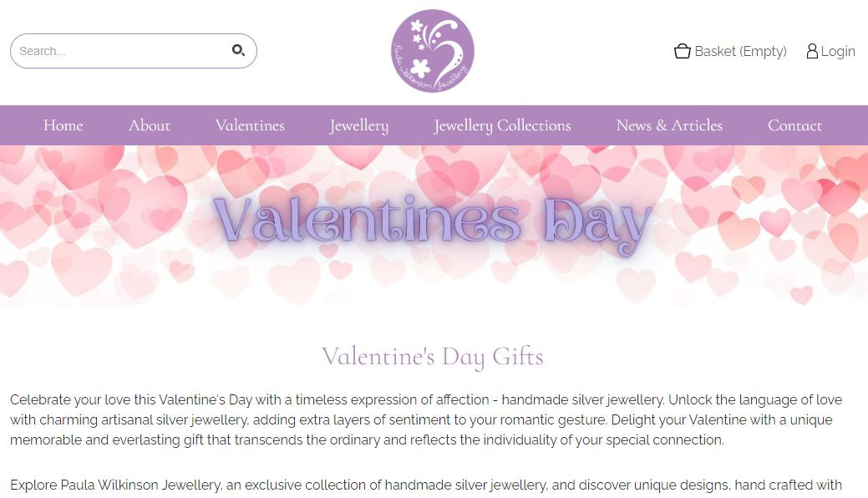The image size is (868, 498).
Task: Go to the Home menu item
Action: (63, 125)
